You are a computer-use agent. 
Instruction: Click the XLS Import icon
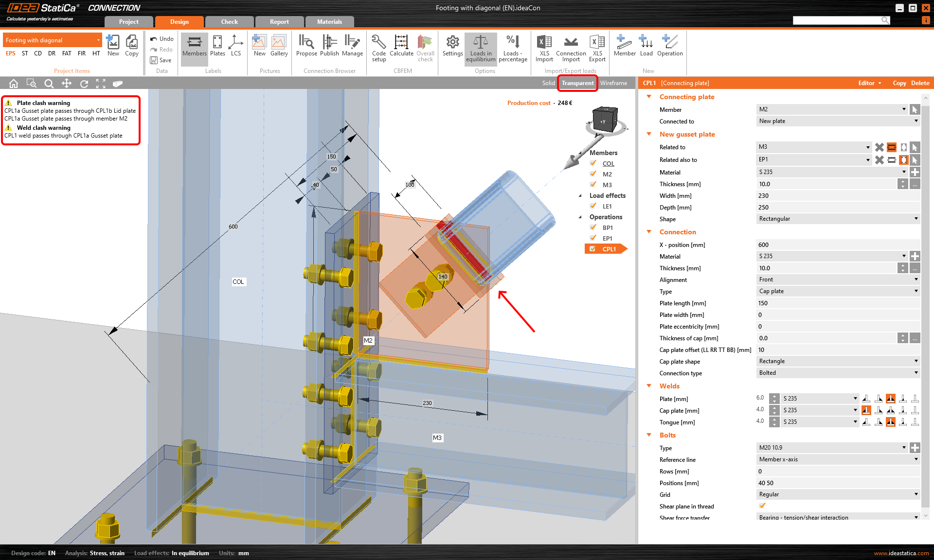coord(544,46)
